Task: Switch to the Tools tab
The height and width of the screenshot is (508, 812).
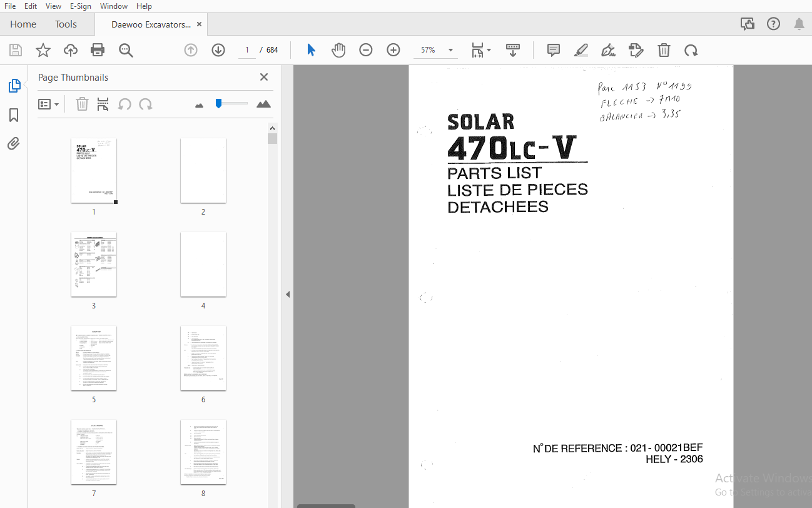Action: click(x=66, y=24)
